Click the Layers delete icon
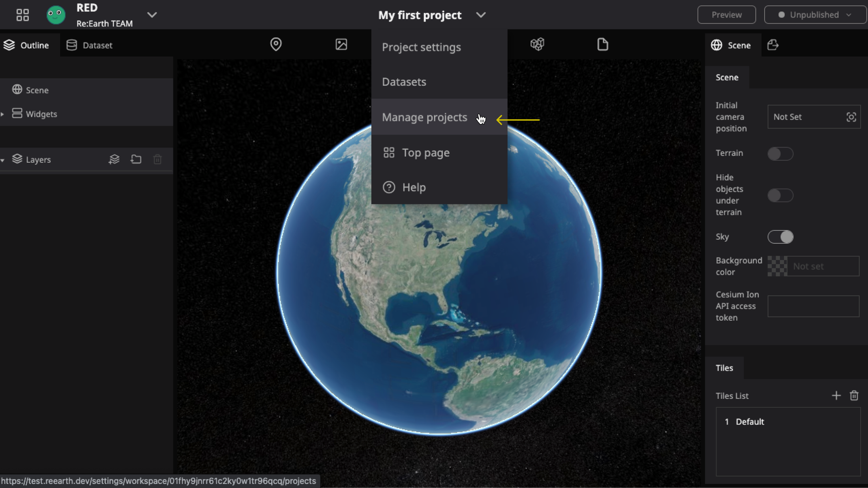Viewport: 868px width, 488px height. (x=157, y=159)
